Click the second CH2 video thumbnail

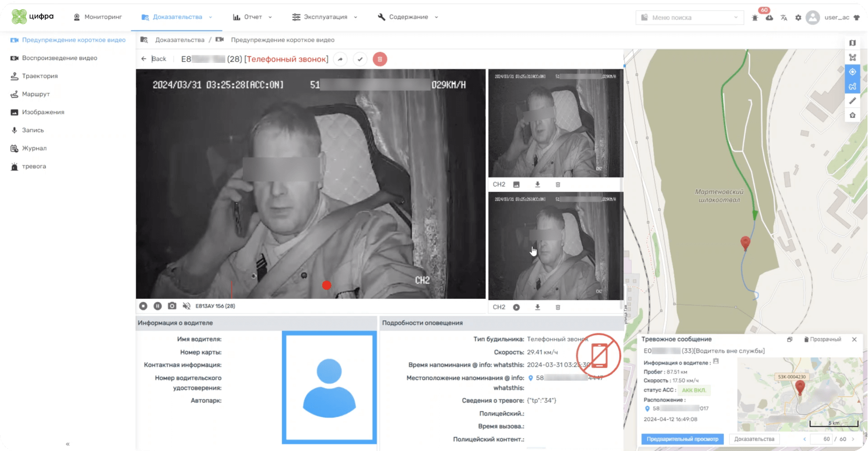(x=555, y=246)
